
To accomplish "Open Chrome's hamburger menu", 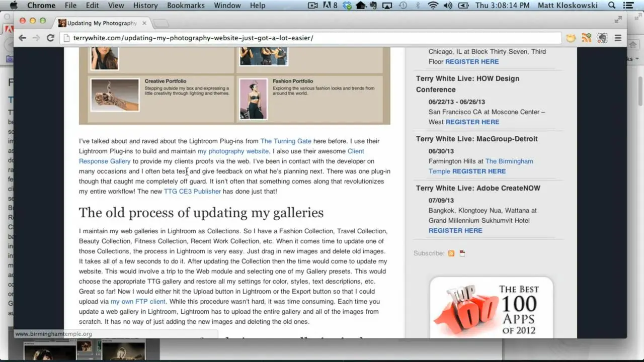I will click(x=618, y=38).
